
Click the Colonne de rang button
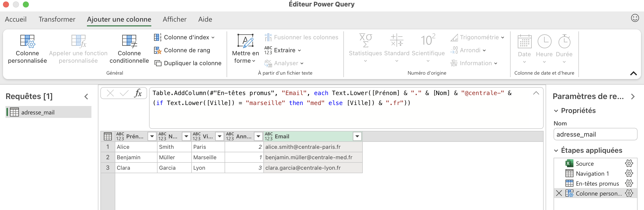pyautogui.click(x=182, y=50)
